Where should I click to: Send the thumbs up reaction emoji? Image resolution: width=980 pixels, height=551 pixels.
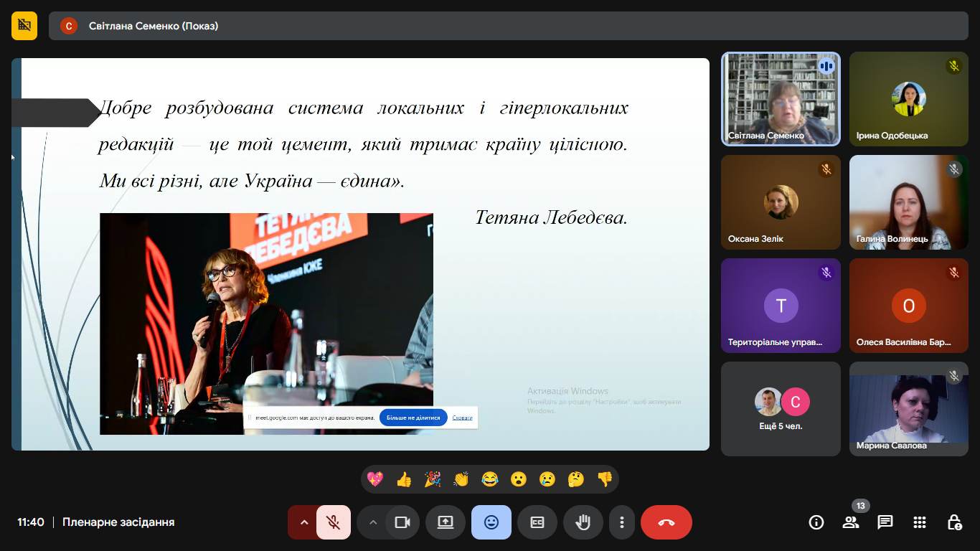click(404, 479)
